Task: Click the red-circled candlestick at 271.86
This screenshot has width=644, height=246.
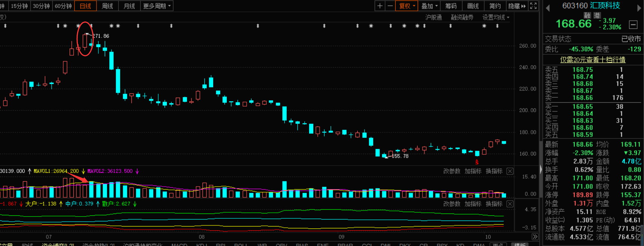Action: (x=85, y=41)
